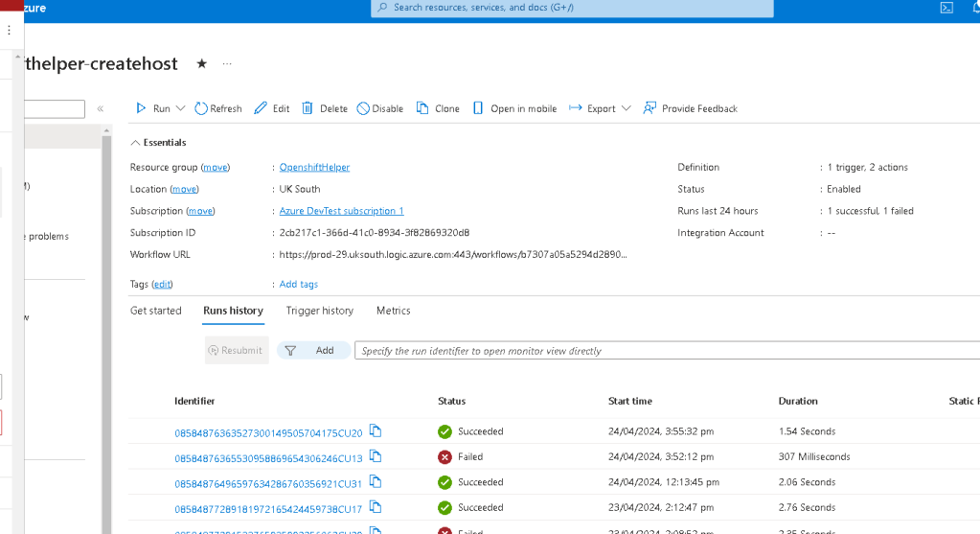
Task: Click the Status column header
Action: (x=451, y=401)
